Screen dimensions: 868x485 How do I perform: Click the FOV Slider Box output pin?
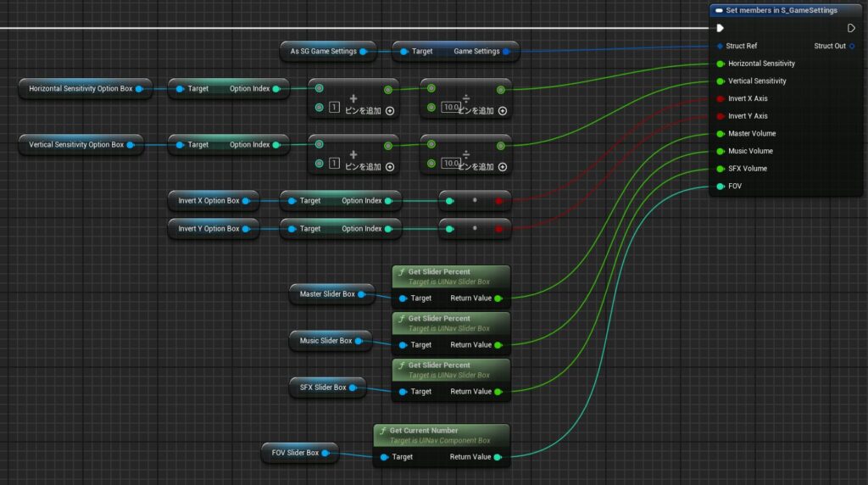pos(325,453)
